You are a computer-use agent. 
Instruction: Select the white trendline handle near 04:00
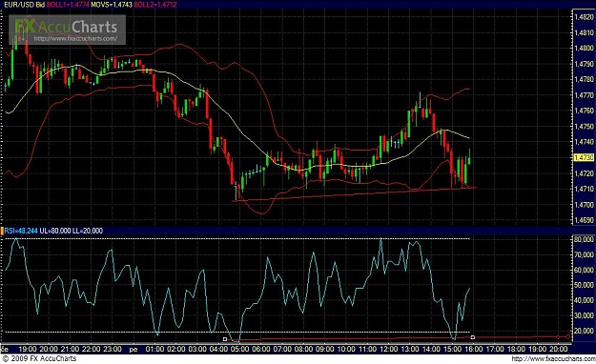[x=225, y=339]
